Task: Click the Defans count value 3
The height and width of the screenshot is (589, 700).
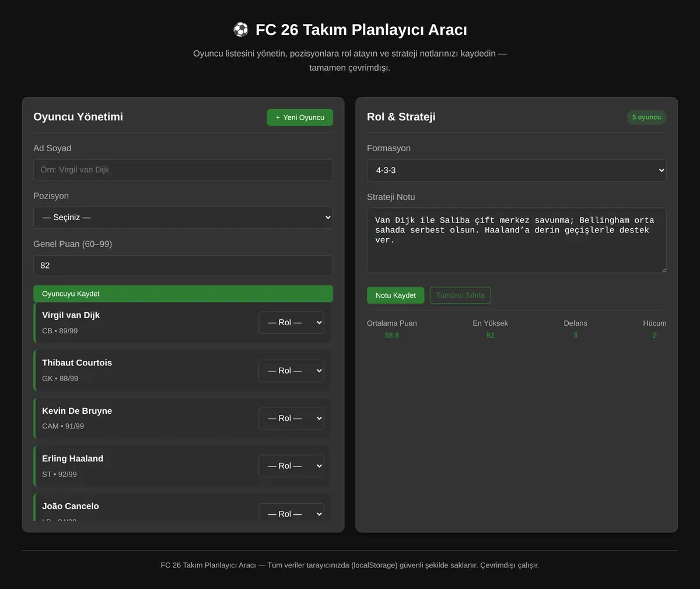Action: [x=575, y=335]
